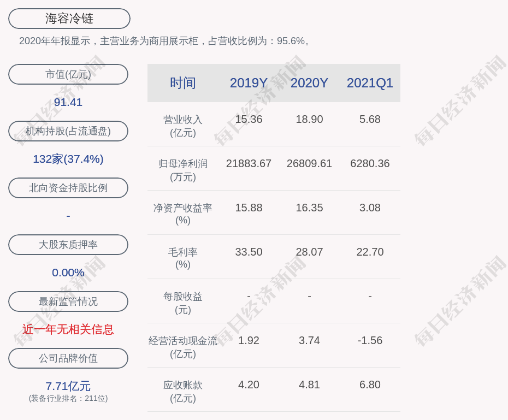Click the 1.92 cash flow cell
Screen dimensions: 508x420
click(x=249, y=340)
